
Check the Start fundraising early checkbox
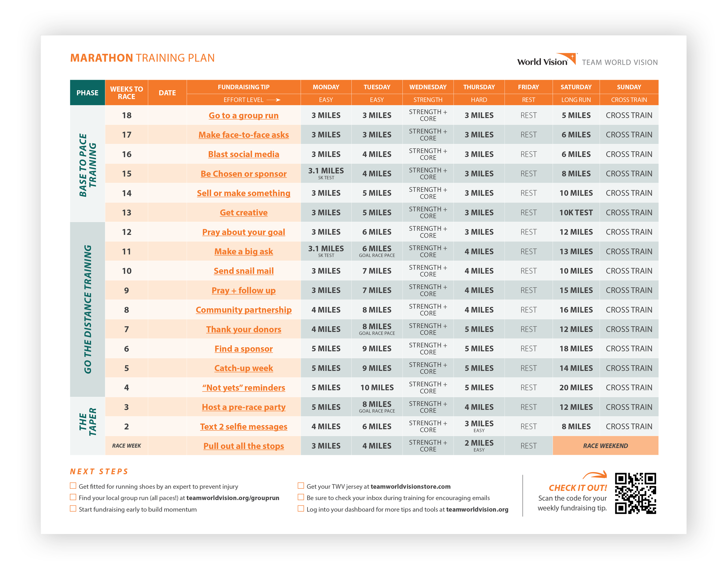73,509
